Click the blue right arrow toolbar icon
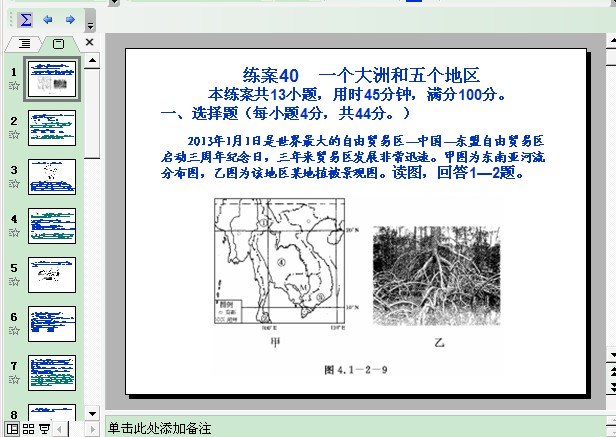The width and height of the screenshot is (616, 437). pos(70,19)
